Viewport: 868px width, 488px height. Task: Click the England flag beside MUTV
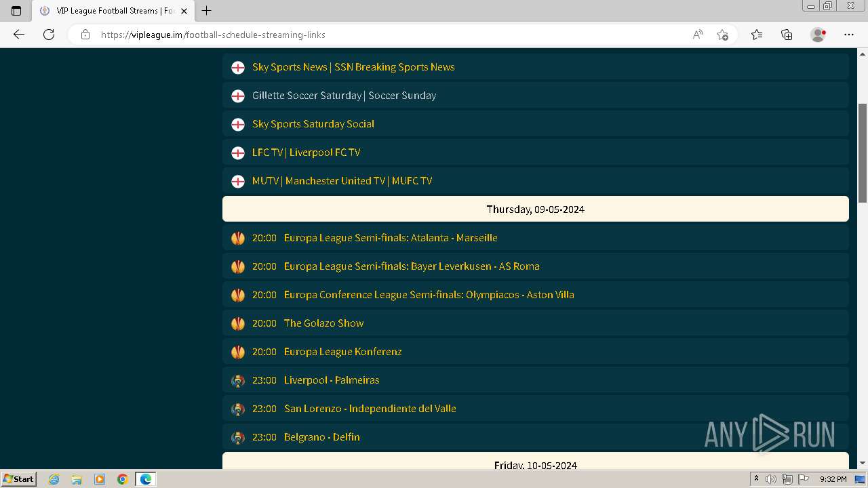pos(238,181)
